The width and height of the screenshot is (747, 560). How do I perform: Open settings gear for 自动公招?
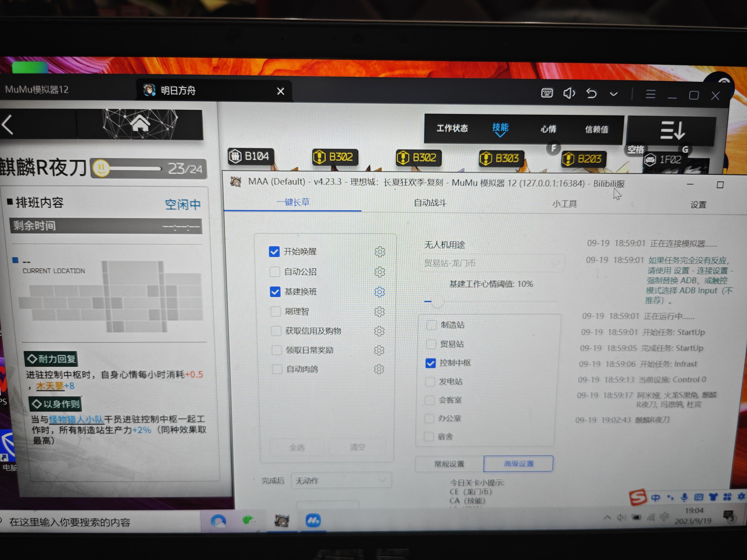tap(380, 272)
